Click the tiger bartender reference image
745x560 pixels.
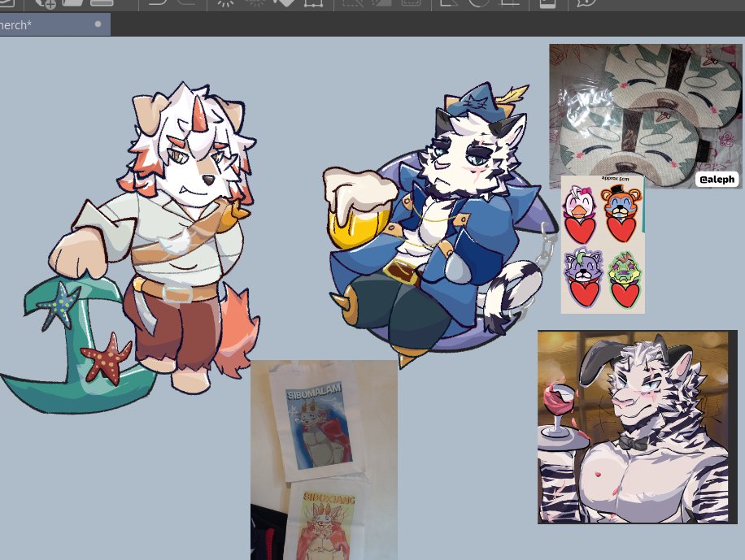click(x=638, y=427)
